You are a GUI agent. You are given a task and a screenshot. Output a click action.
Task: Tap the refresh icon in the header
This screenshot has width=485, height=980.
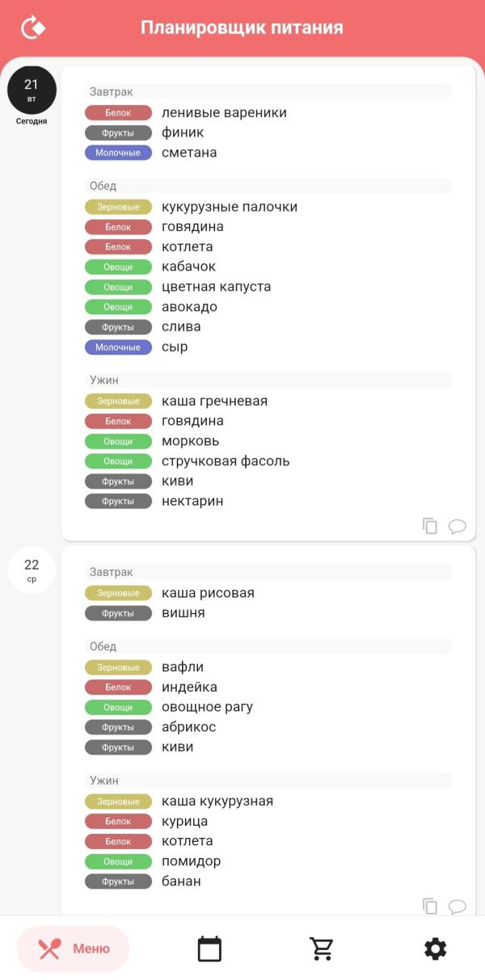(33, 27)
